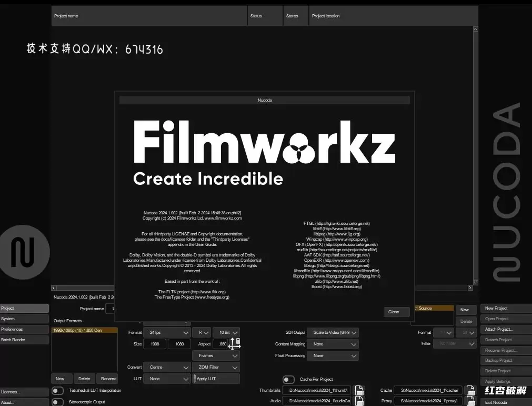The width and height of the screenshot is (532, 406).
Task: Expand the LUT None dropdown
Action: 167,379
